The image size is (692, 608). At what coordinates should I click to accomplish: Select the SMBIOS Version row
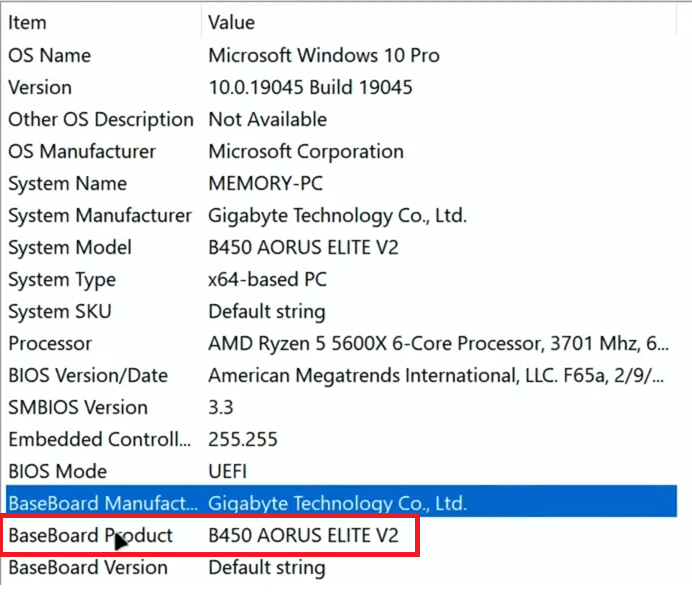[77, 407]
